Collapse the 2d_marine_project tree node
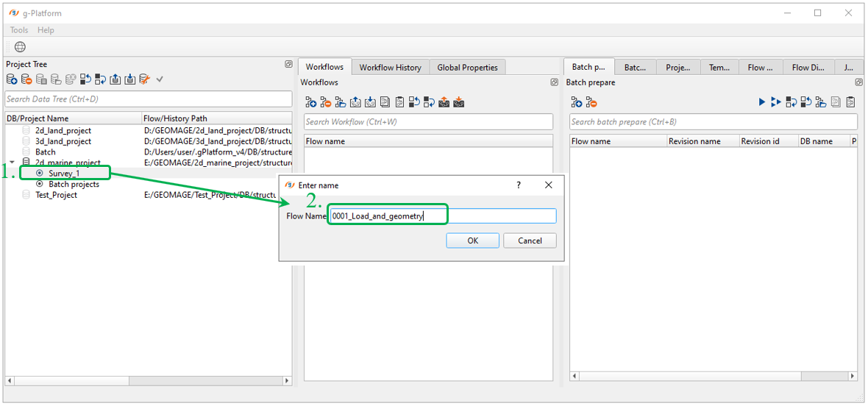The width and height of the screenshot is (868, 406). click(12, 163)
